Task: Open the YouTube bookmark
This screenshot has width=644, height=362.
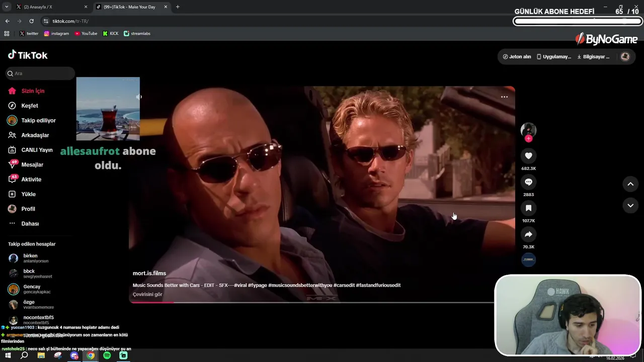Action: [86, 34]
